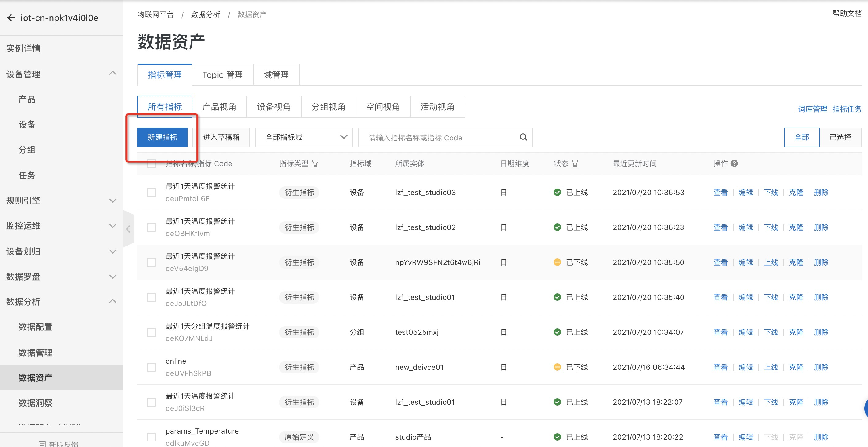Click the 数据分析 breadcrumb
Image resolution: width=868 pixels, height=447 pixels.
(x=206, y=14)
